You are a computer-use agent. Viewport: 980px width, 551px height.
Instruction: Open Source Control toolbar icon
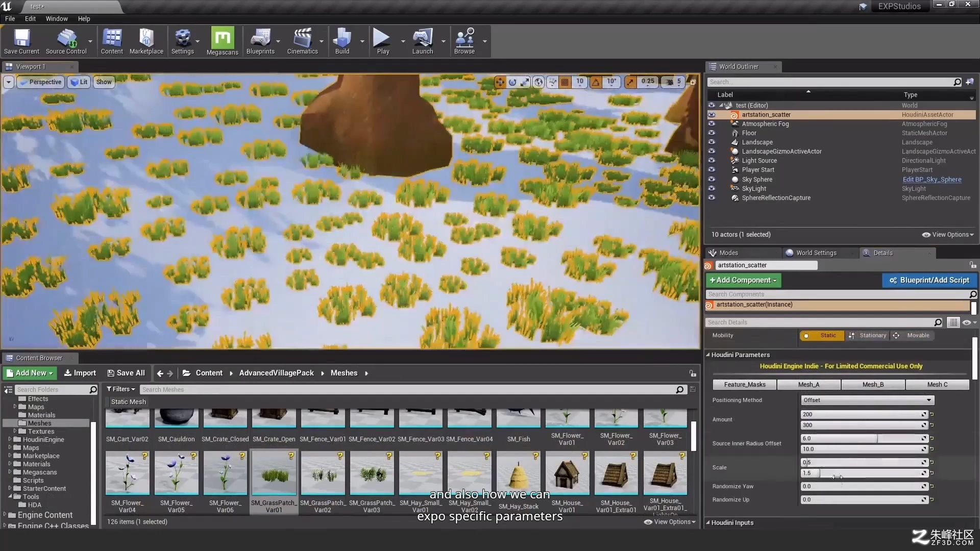pos(66,41)
